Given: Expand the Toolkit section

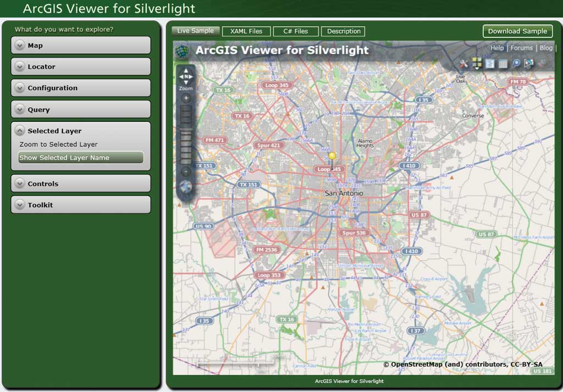Looking at the screenshot, I should click(x=81, y=205).
